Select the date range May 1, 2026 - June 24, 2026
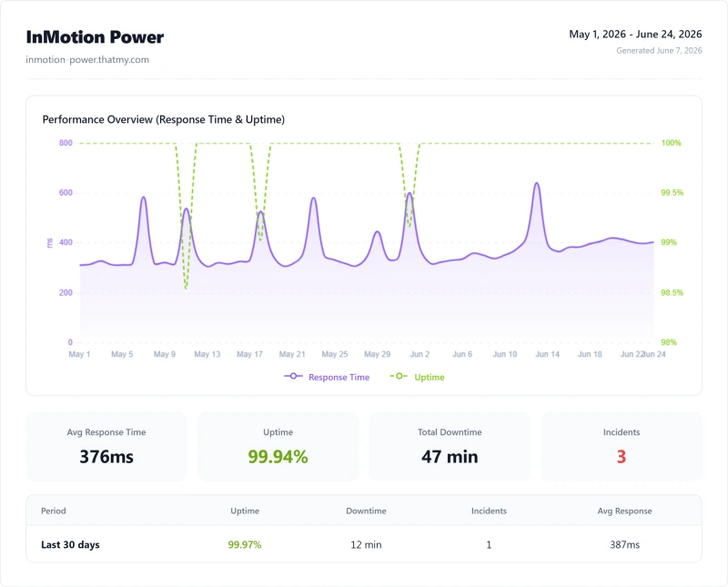The width and height of the screenshot is (728, 587). click(635, 34)
